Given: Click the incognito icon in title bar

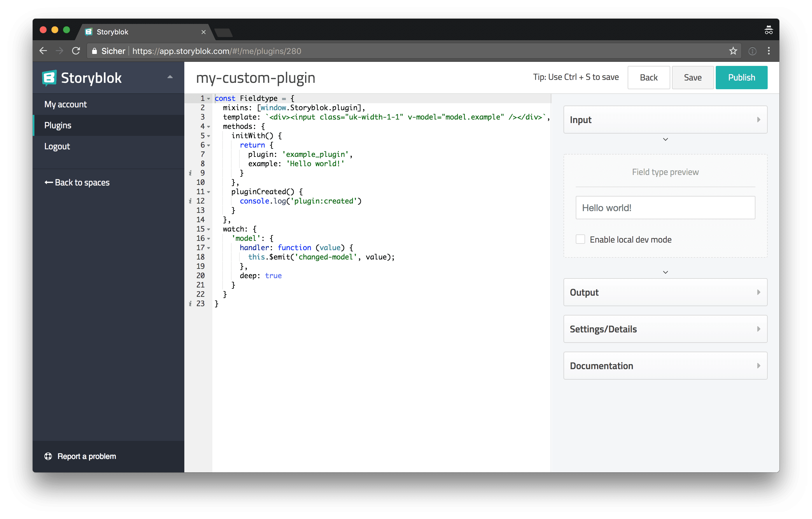Looking at the screenshot, I should [768, 30].
